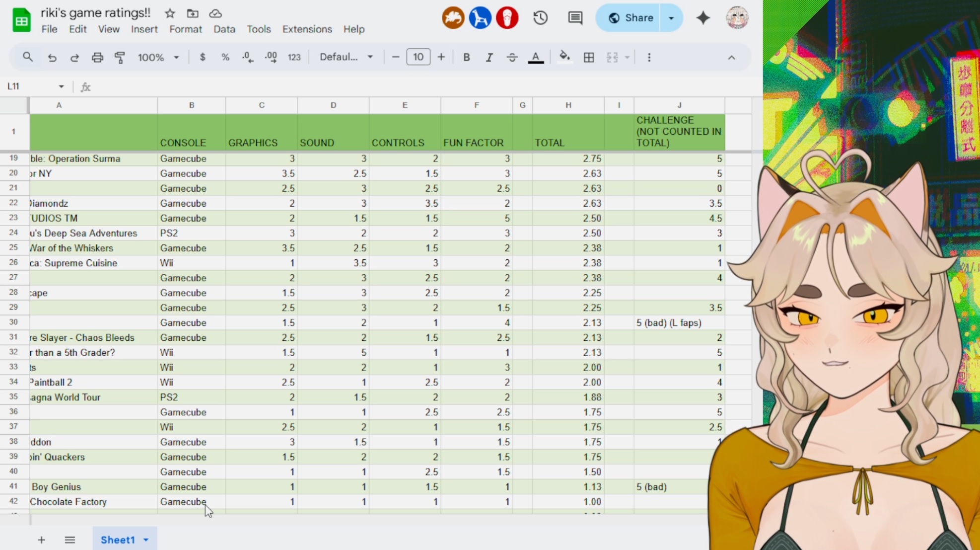Screen dimensions: 980x550
Task: Open the 100% zoom dropdown
Action: 158,58
